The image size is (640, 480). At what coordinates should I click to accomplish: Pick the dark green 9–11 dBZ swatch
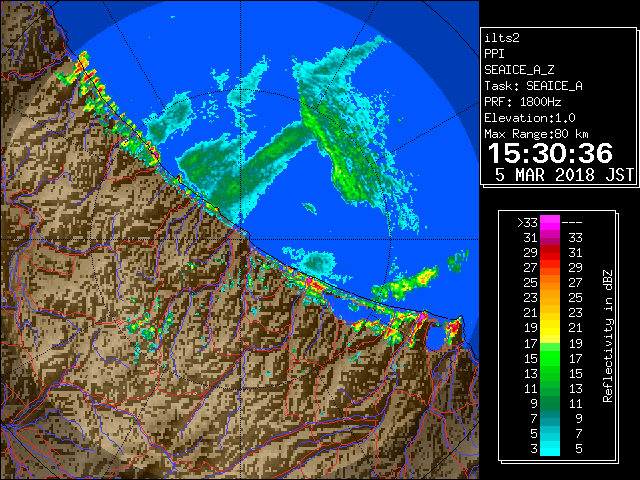point(550,404)
